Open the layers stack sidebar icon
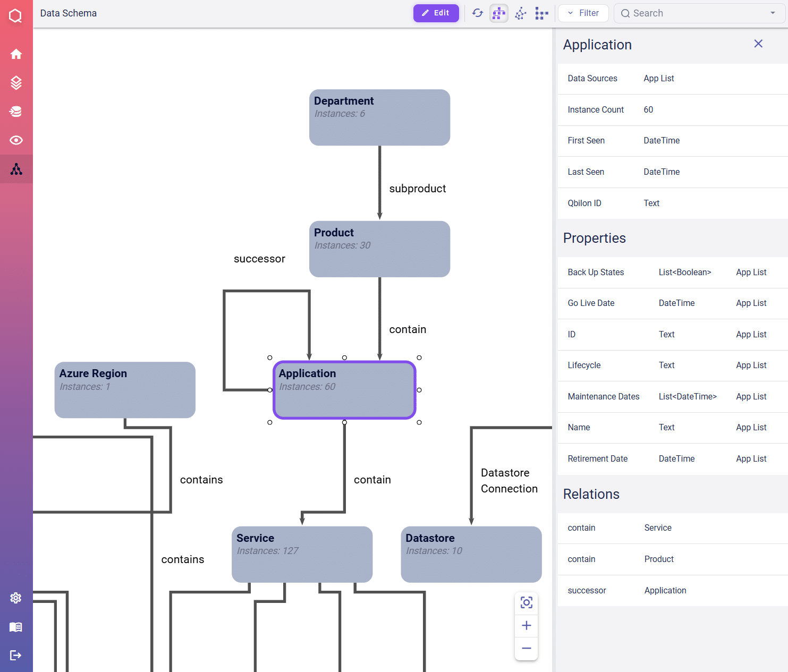788x672 pixels. coord(16,83)
